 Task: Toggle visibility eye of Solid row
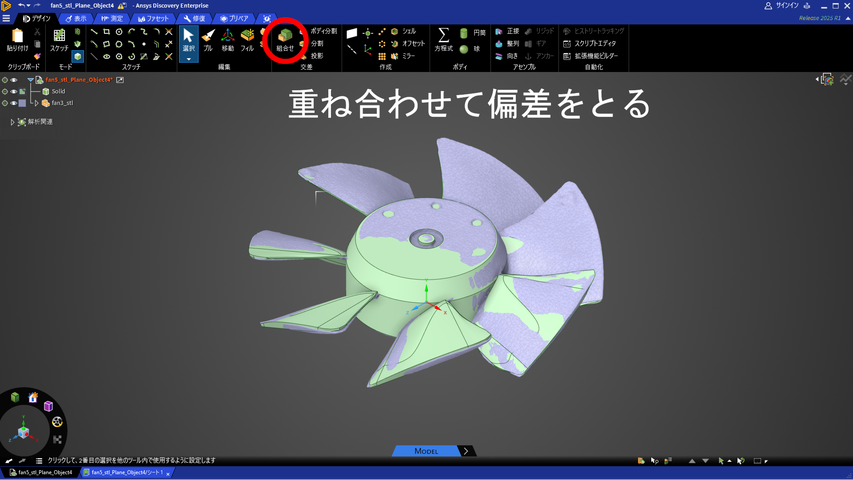(x=14, y=91)
